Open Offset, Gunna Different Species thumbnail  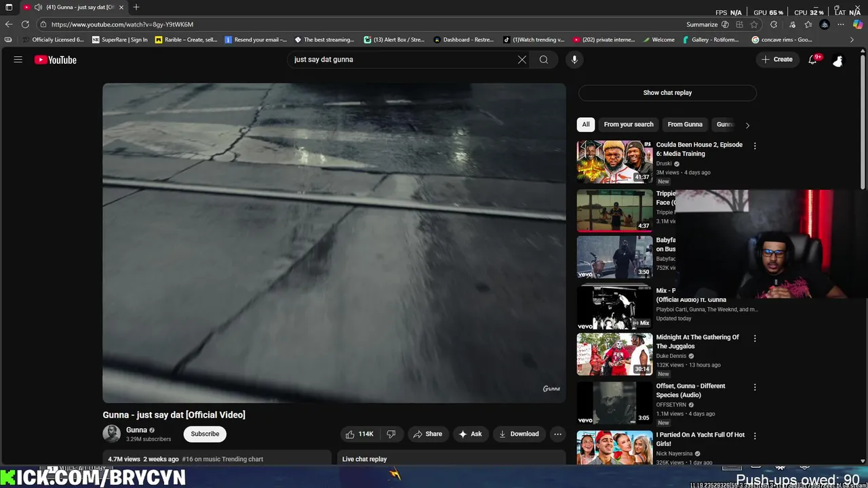(614, 403)
